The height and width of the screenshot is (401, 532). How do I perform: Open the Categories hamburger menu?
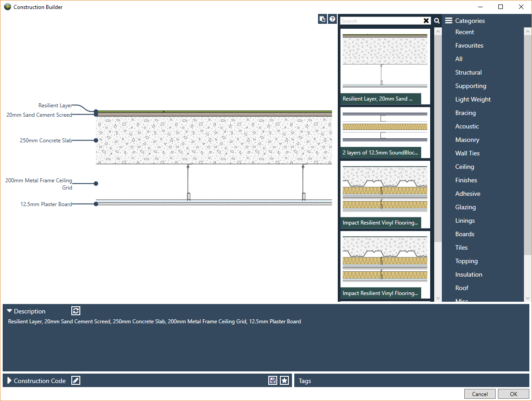(449, 20)
